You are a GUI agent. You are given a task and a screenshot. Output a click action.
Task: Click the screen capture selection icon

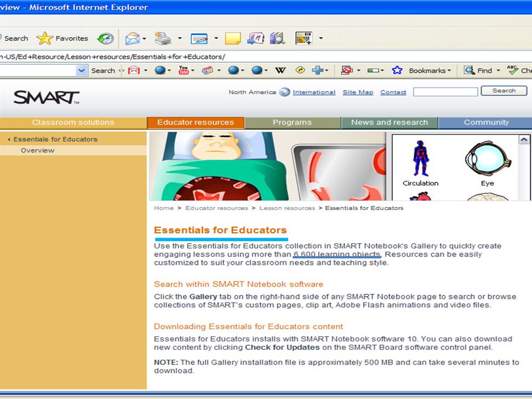click(304, 38)
